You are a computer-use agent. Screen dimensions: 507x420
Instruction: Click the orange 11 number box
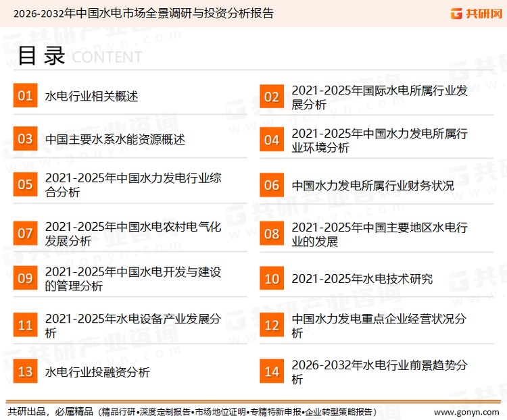pyautogui.click(x=25, y=325)
